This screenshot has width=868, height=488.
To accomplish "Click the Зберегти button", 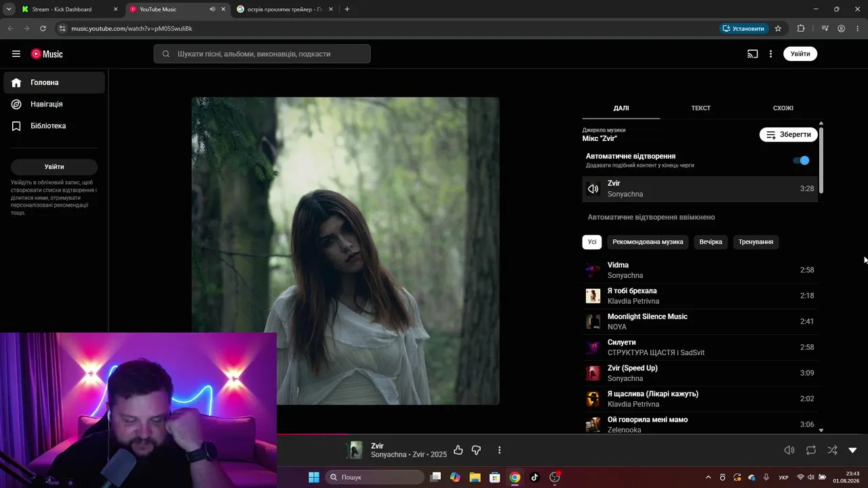I will point(789,135).
